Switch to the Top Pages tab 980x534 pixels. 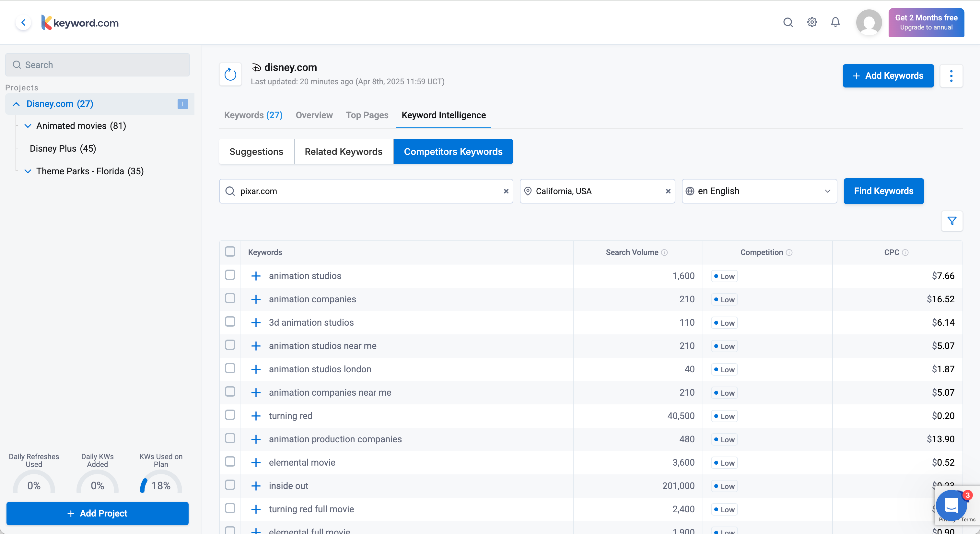pos(367,115)
